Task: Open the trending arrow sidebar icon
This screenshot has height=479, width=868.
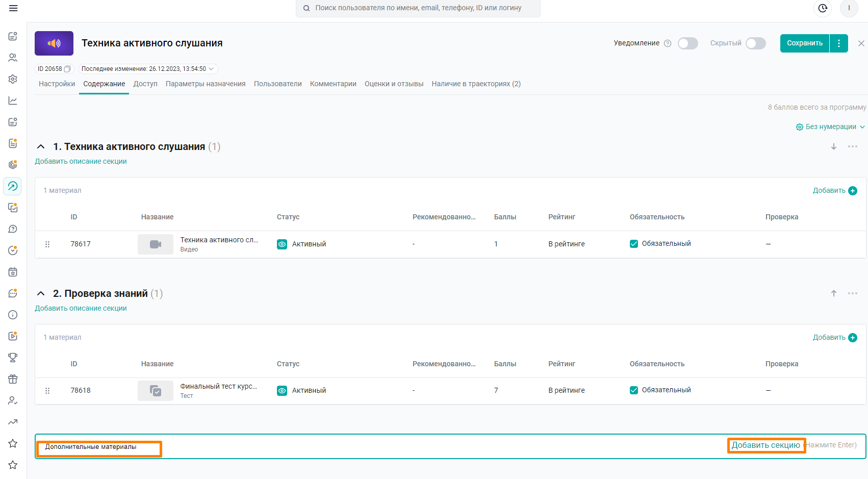Action: tap(13, 422)
